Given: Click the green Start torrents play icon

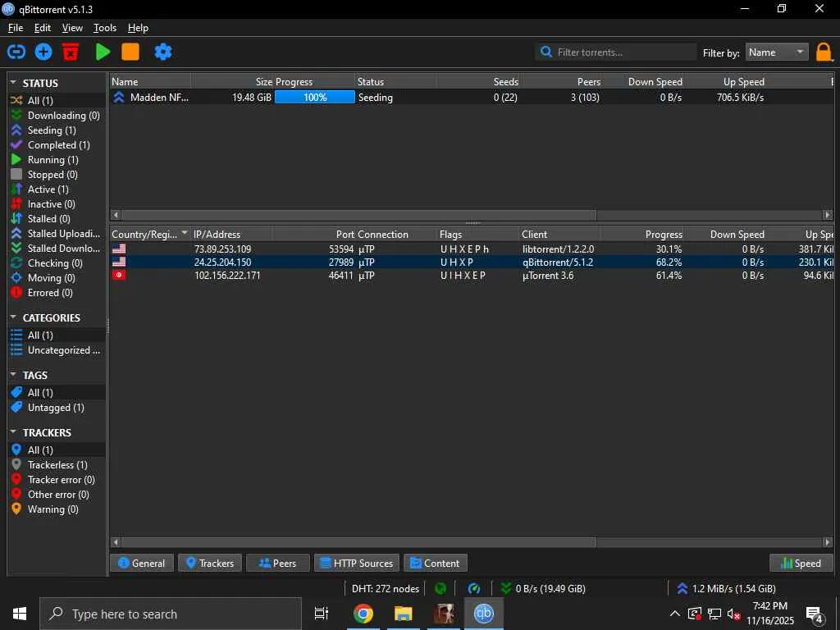Looking at the screenshot, I should [x=103, y=52].
